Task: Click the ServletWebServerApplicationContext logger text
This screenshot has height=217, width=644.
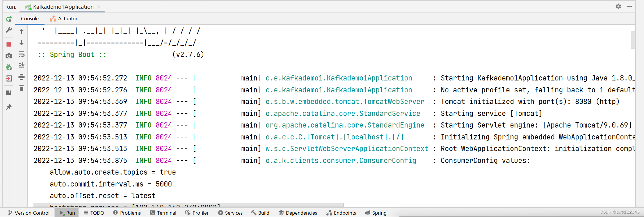Action: point(347,149)
